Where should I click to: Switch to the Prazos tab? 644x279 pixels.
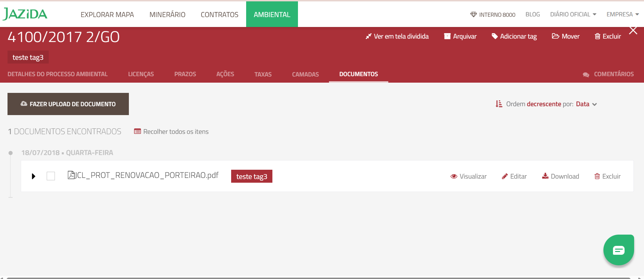pos(185,74)
